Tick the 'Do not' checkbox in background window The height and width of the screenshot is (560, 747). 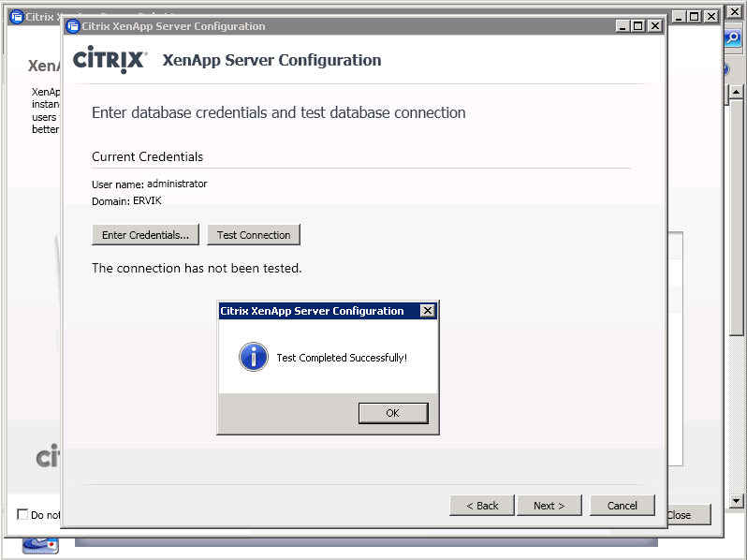(22, 514)
